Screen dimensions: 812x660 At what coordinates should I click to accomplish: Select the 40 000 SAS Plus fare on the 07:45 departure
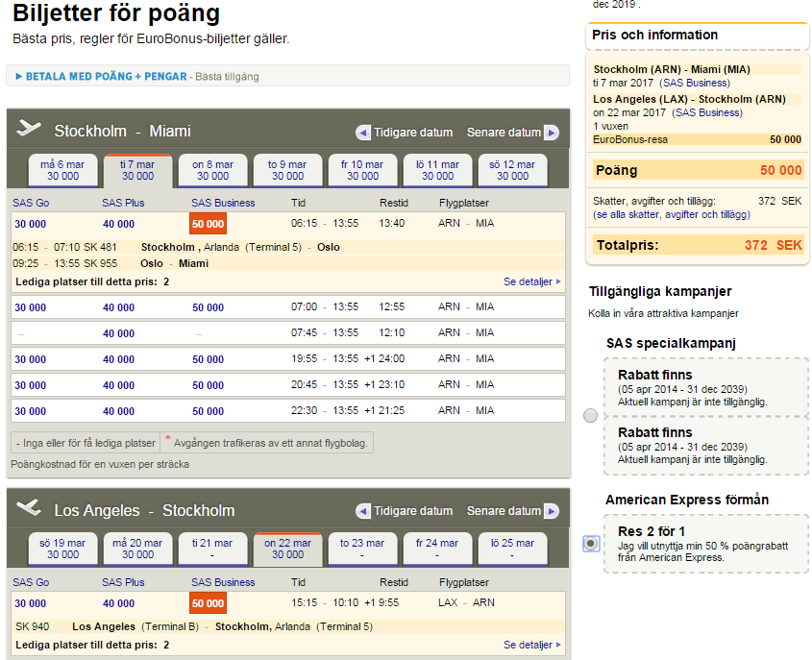tap(118, 333)
